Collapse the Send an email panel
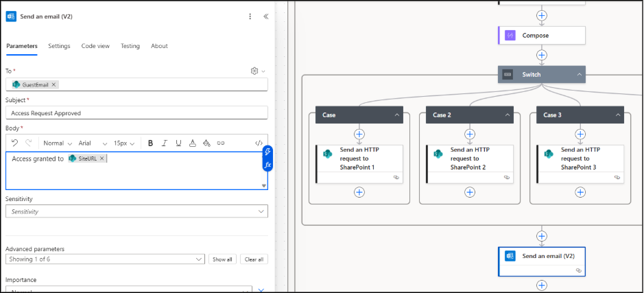The image size is (644, 293). click(x=265, y=16)
